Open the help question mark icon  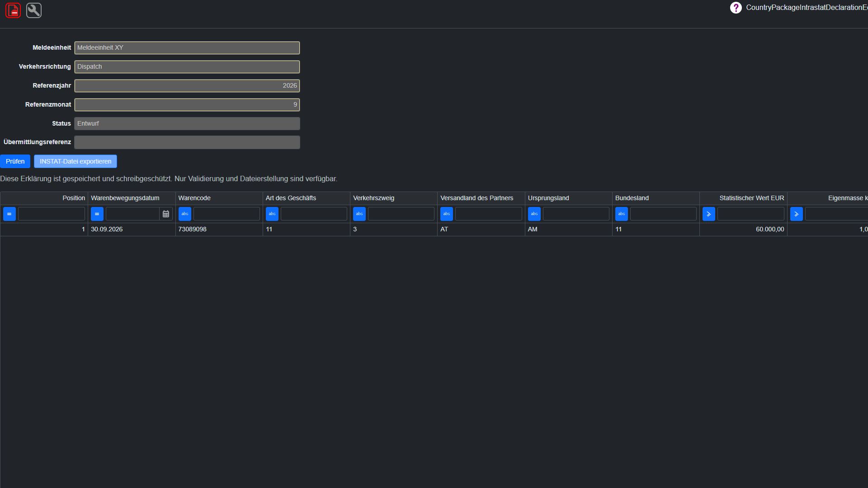pos(736,8)
